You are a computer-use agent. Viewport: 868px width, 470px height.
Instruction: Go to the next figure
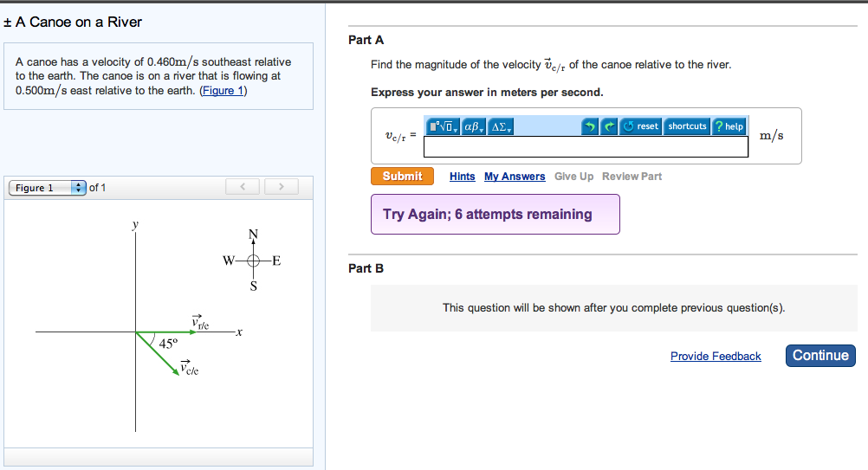pos(282,187)
